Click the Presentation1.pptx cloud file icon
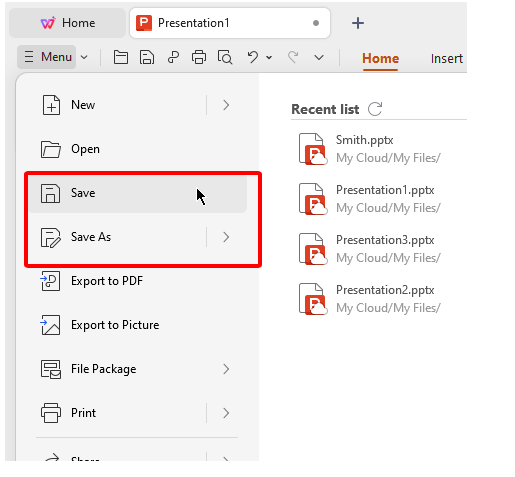This screenshot has height=477, width=515. coord(313,199)
